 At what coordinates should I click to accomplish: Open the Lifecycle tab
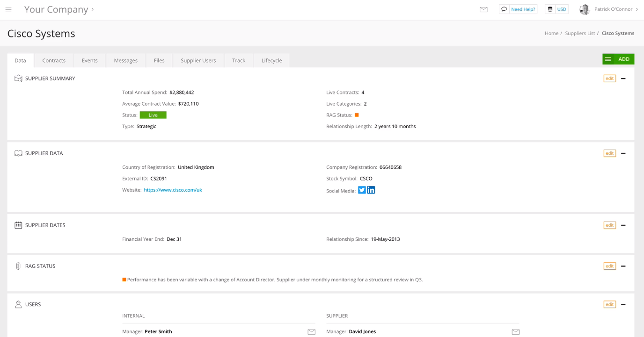point(271,60)
